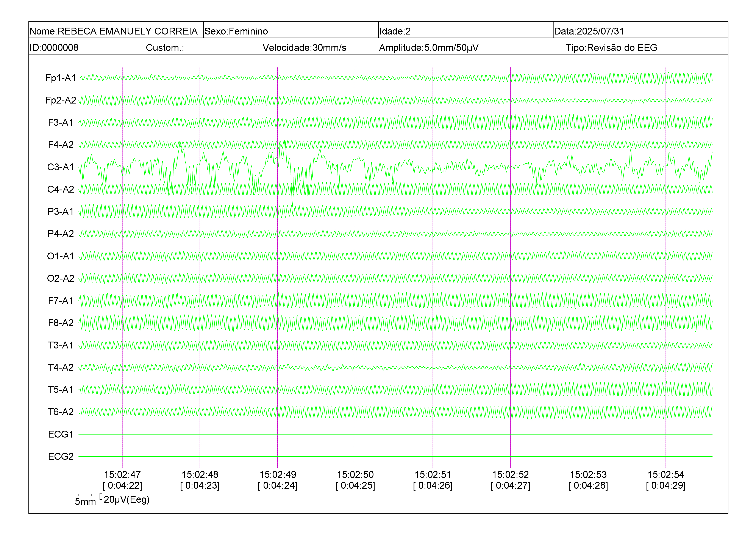Click the 15:02:49 time marker label
Screen dimensions: 756x535
coord(278,475)
